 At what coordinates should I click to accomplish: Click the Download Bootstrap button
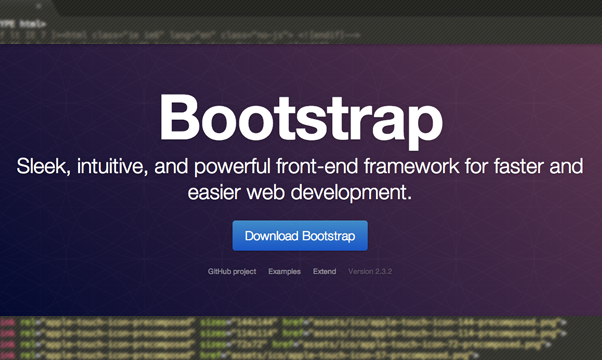coord(300,236)
